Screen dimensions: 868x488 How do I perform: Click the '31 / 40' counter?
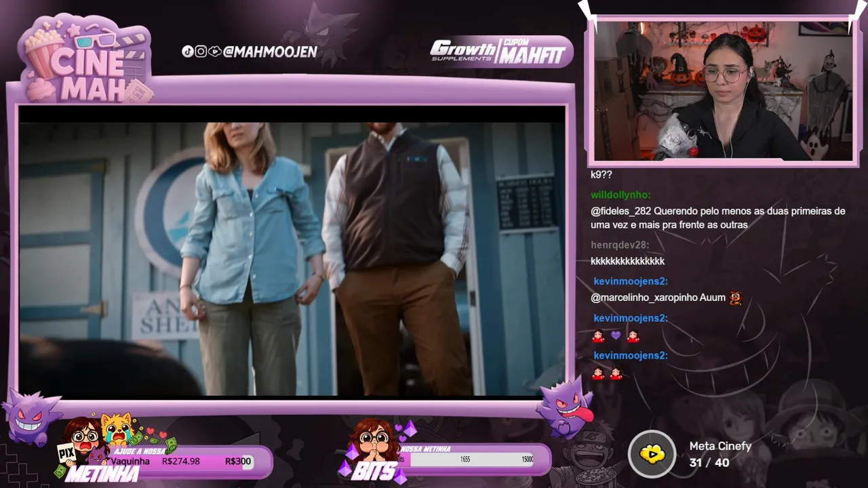pos(709,462)
